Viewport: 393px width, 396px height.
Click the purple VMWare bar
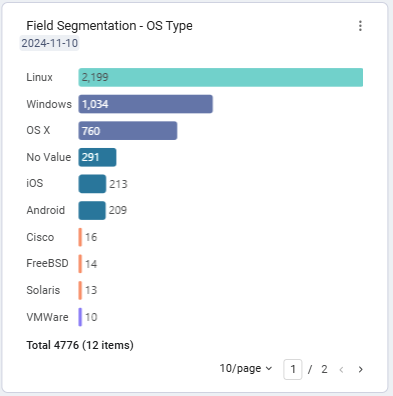pos(80,317)
